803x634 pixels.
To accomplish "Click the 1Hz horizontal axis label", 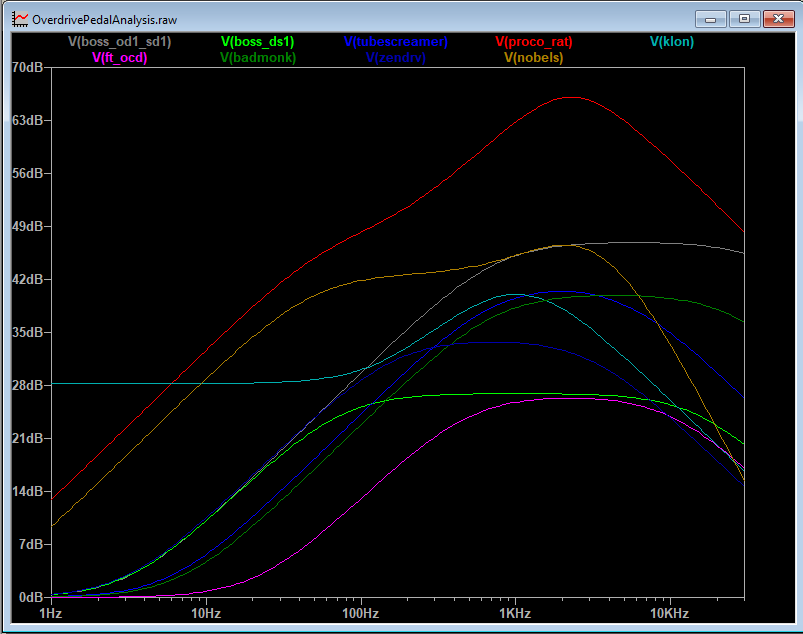I will 51,614.
